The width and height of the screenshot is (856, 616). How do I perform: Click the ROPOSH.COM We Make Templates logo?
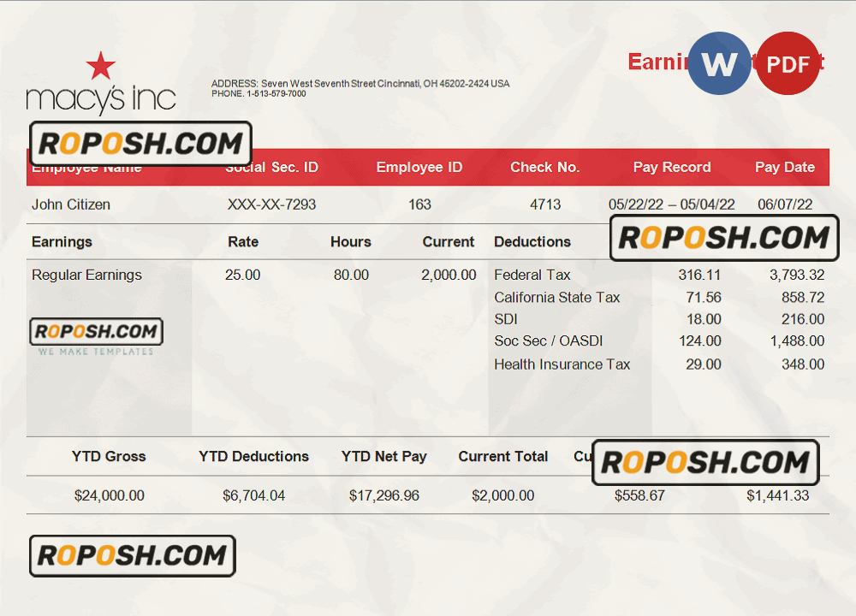(x=96, y=336)
